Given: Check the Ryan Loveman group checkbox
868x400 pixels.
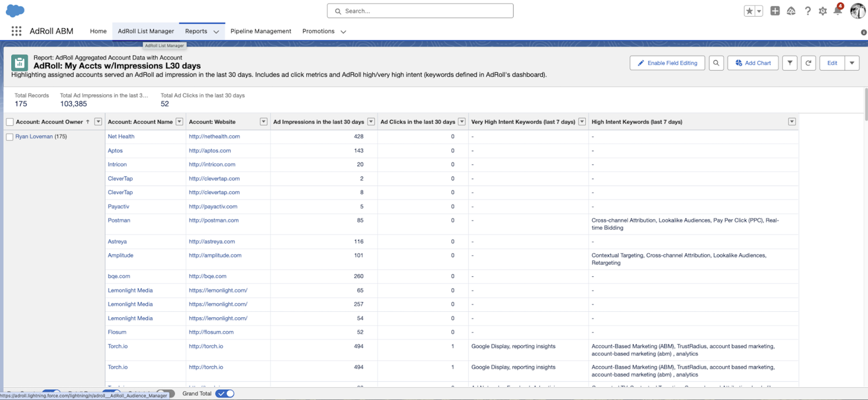Looking at the screenshot, I should 10,137.
